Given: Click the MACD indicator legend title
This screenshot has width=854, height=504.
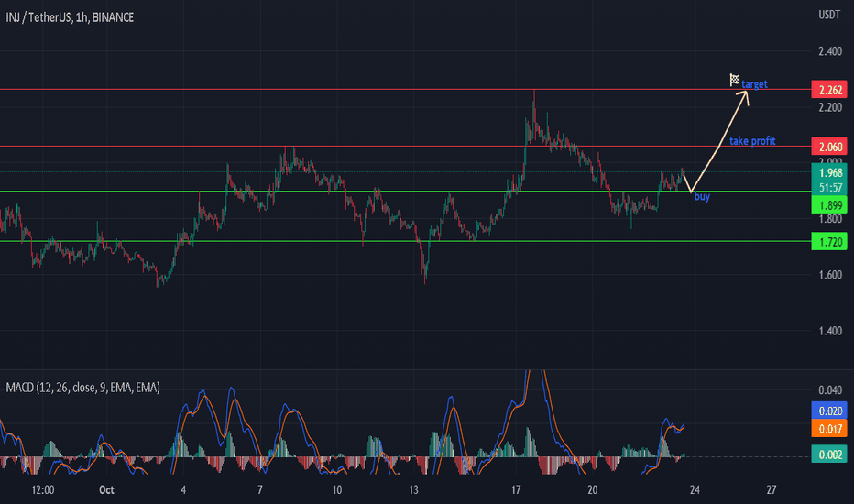Looking at the screenshot, I should pyautogui.click(x=82, y=388).
